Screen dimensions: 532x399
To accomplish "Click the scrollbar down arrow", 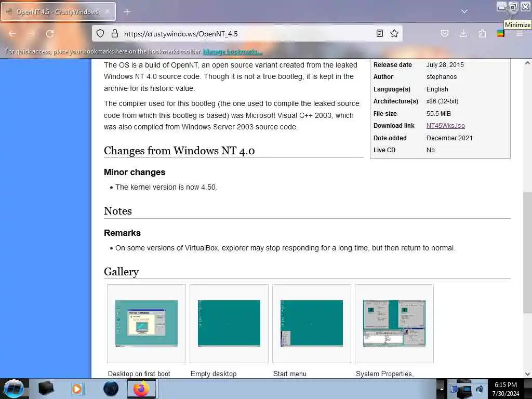I will tap(527, 374).
